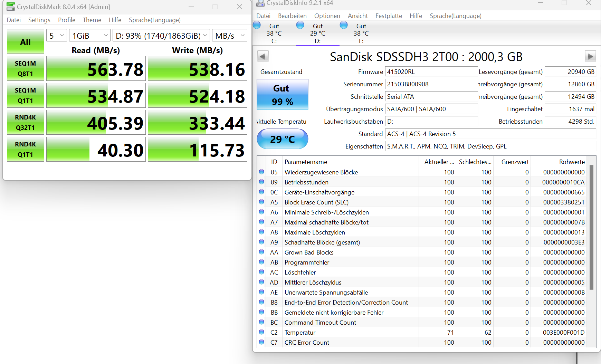Click the Firmware field 415020RL
The height and width of the screenshot is (364, 601).
(431, 72)
